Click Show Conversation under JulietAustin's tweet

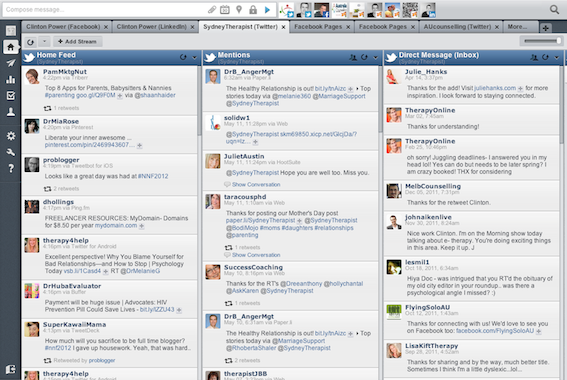coord(256,184)
